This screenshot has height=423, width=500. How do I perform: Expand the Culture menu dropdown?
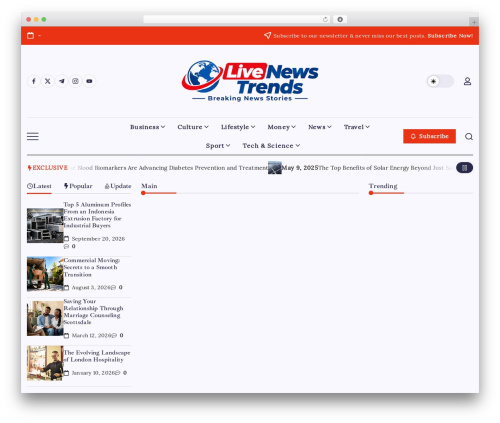click(x=193, y=127)
